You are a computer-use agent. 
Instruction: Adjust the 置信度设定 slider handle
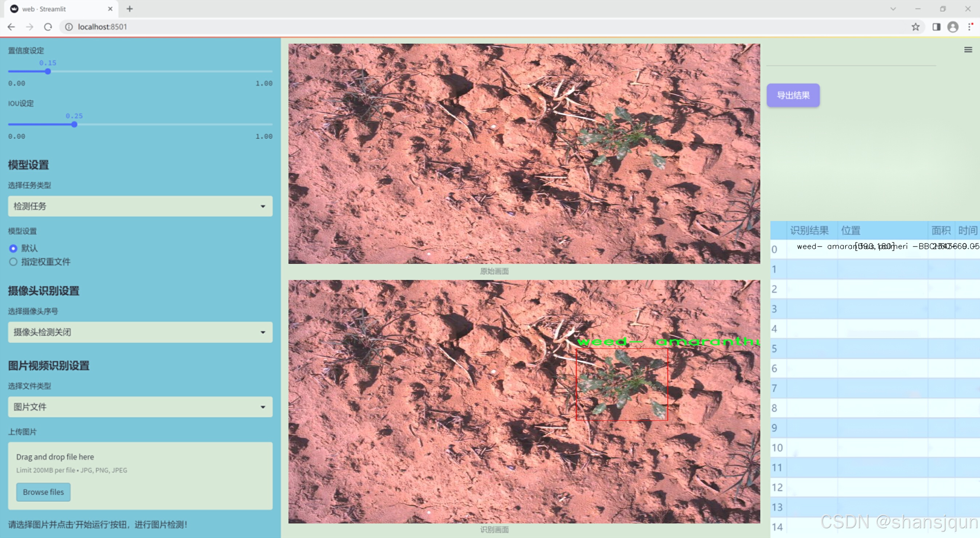click(48, 72)
